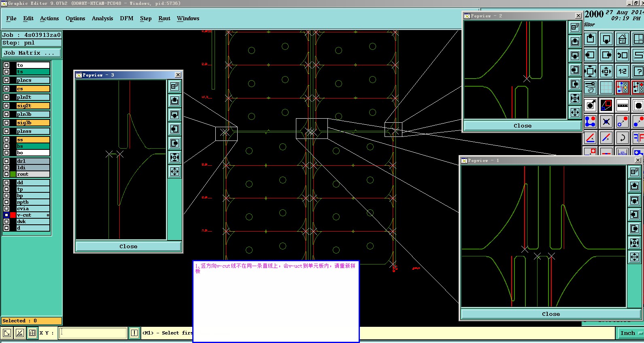Click the zoom-to-corner arrow icon in status bar
Image resolution: width=644 pixels, height=343 pixels.
pos(7,333)
